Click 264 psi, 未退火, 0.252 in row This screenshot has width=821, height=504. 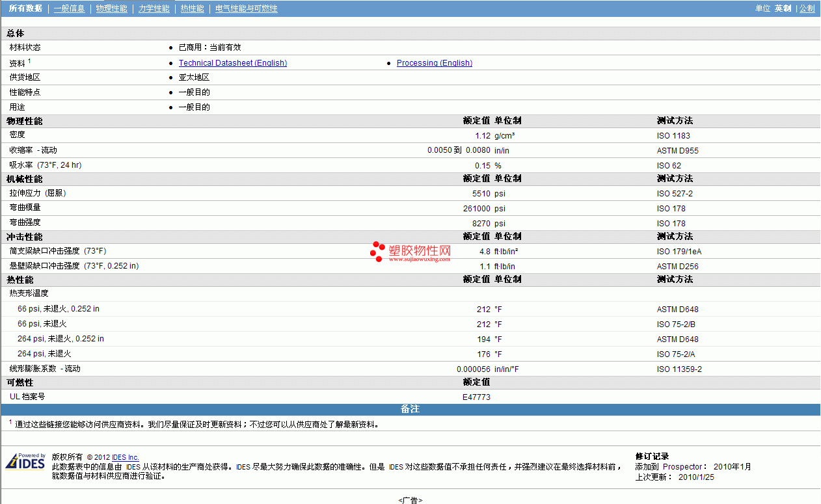point(410,339)
